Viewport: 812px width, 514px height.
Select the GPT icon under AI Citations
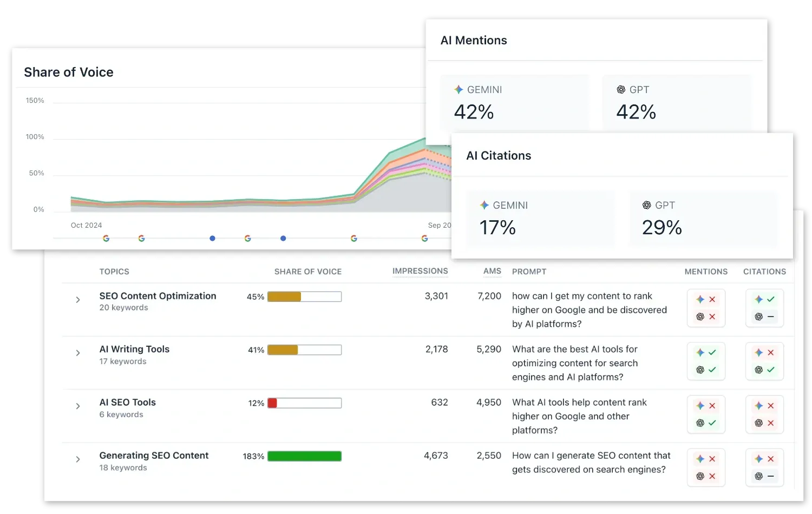pyautogui.click(x=646, y=205)
